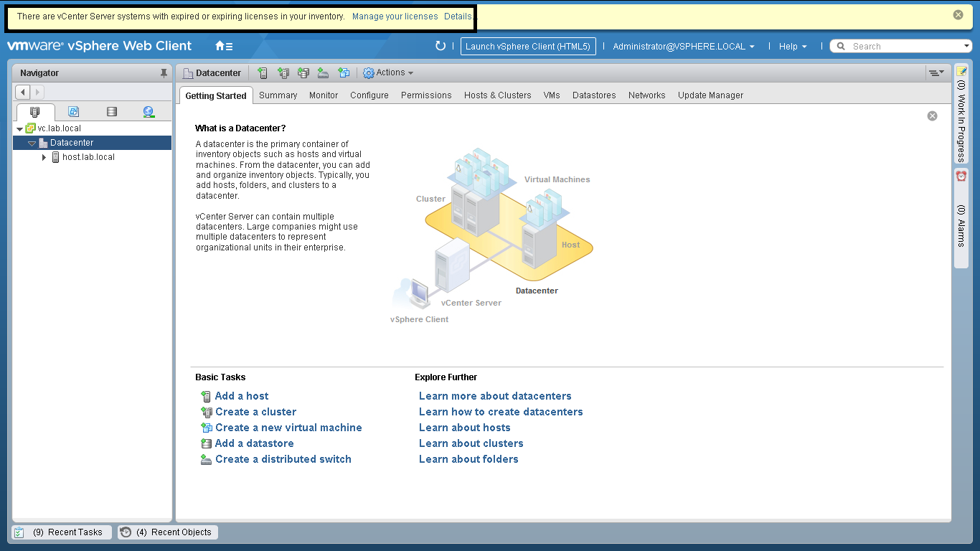Click the New Datastore toolbar icon

tap(303, 73)
